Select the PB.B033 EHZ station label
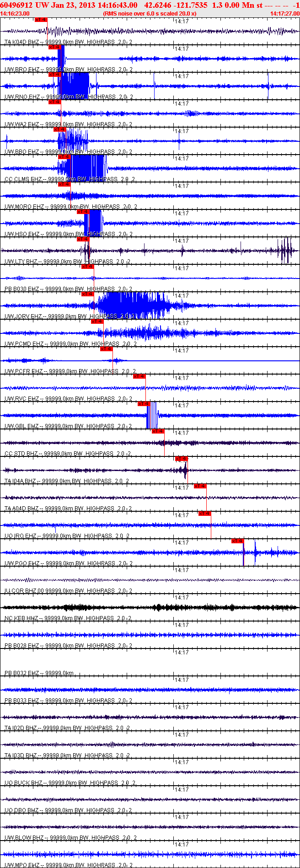 coord(21,701)
